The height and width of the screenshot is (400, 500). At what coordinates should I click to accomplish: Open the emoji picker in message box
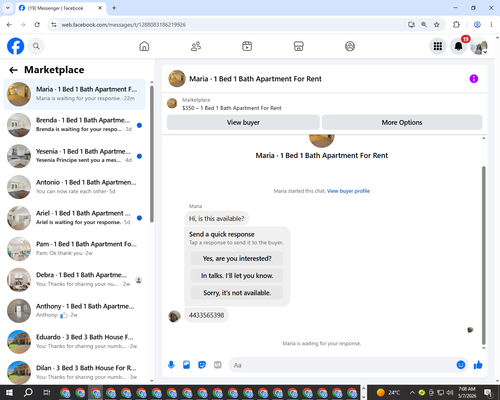[x=461, y=365]
